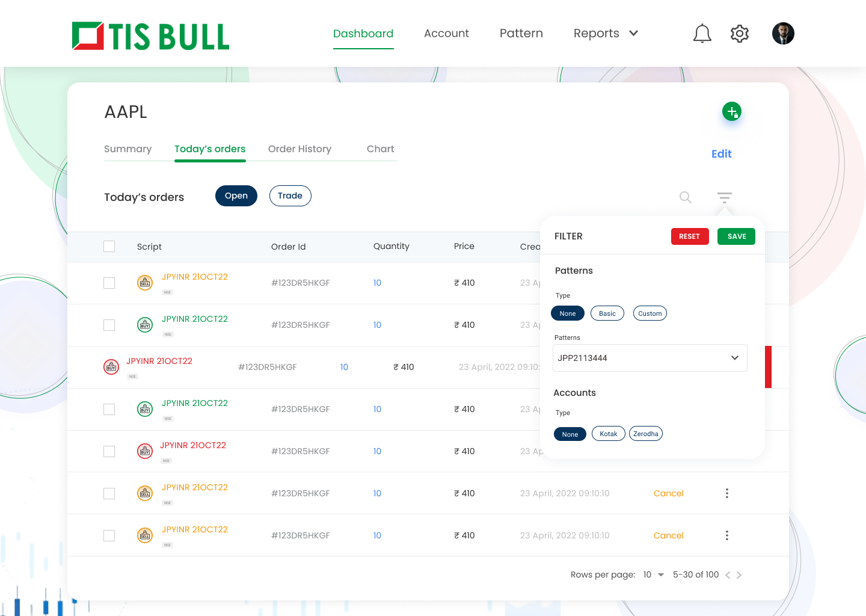The height and width of the screenshot is (616, 866).
Task: Click the blue Edit link
Action: click(722, 154)
